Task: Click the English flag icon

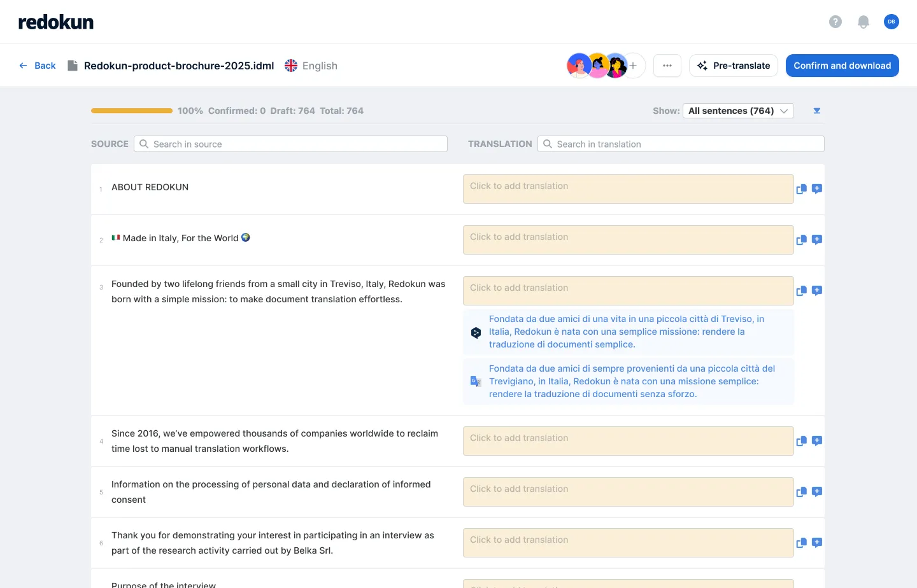Action: click(x=291, y=66)
